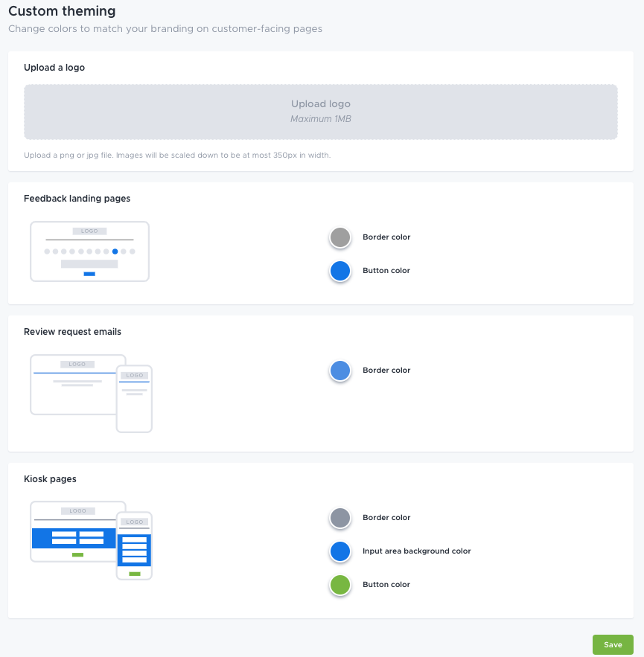Open Kiosk pages Border color swatch

tap(340, 519)
